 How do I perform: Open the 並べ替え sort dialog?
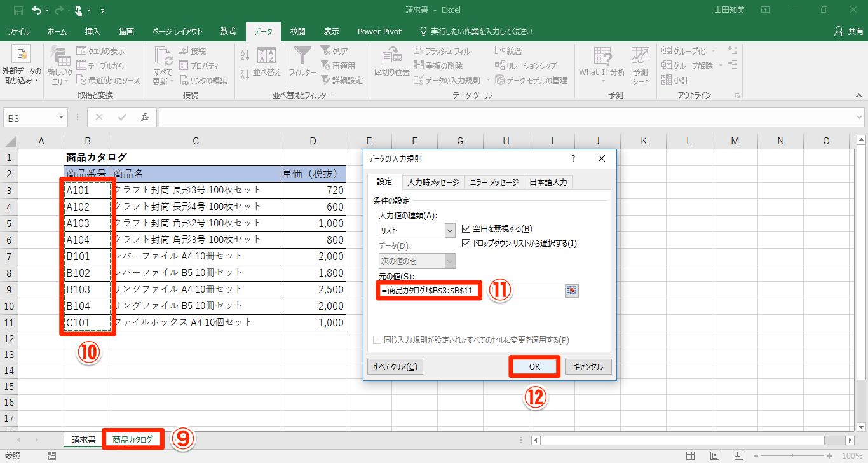point(267,62)
